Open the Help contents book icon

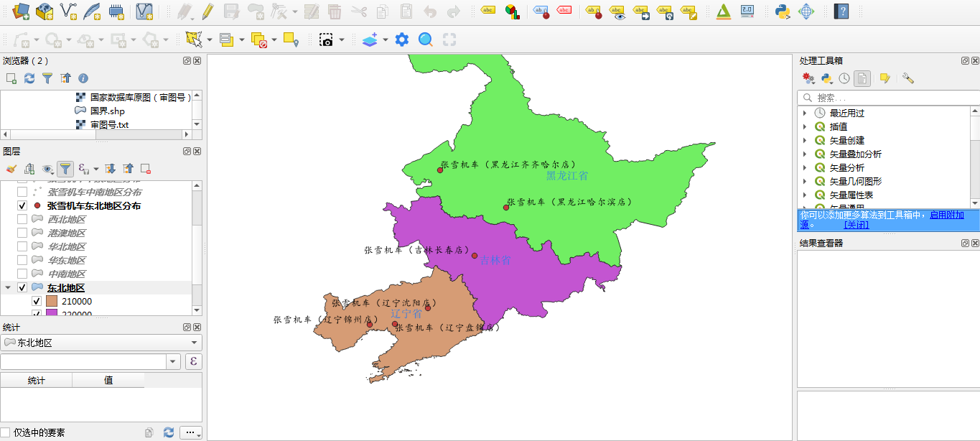point(841,11)
